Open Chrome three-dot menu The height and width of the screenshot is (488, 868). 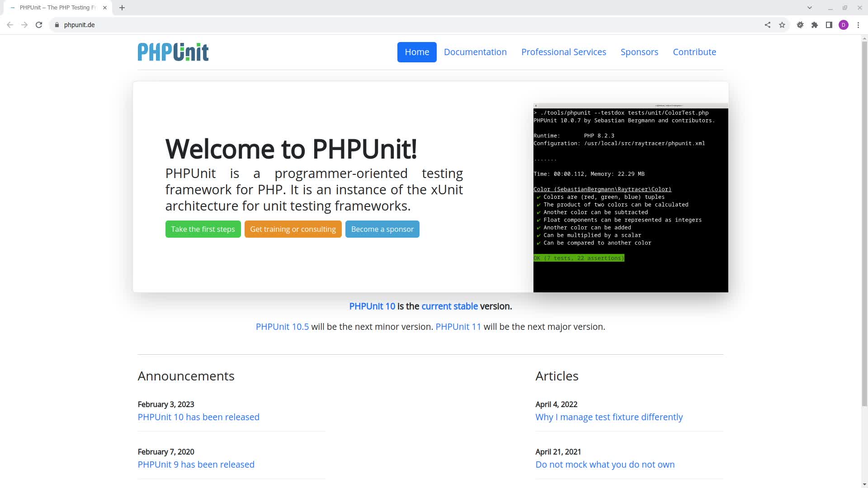click(858, 25)
